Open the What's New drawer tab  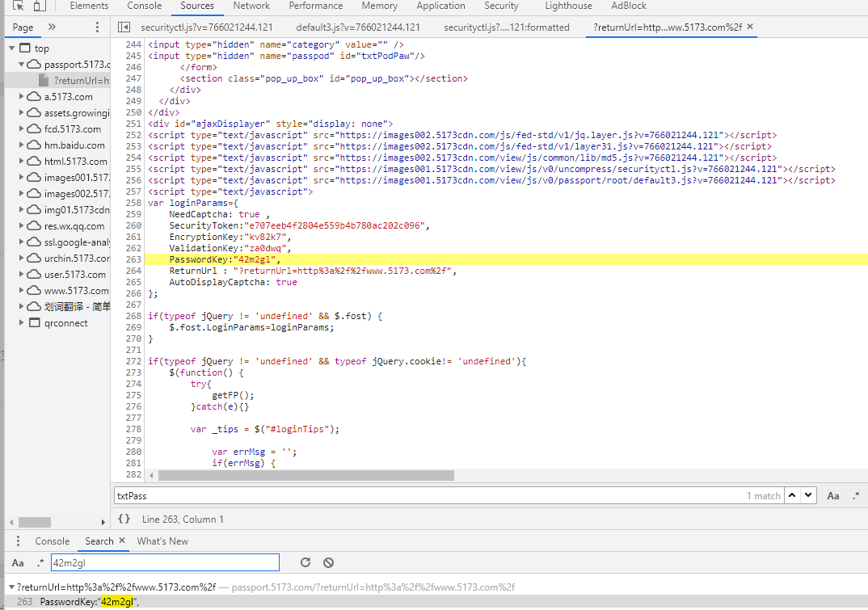162,541
